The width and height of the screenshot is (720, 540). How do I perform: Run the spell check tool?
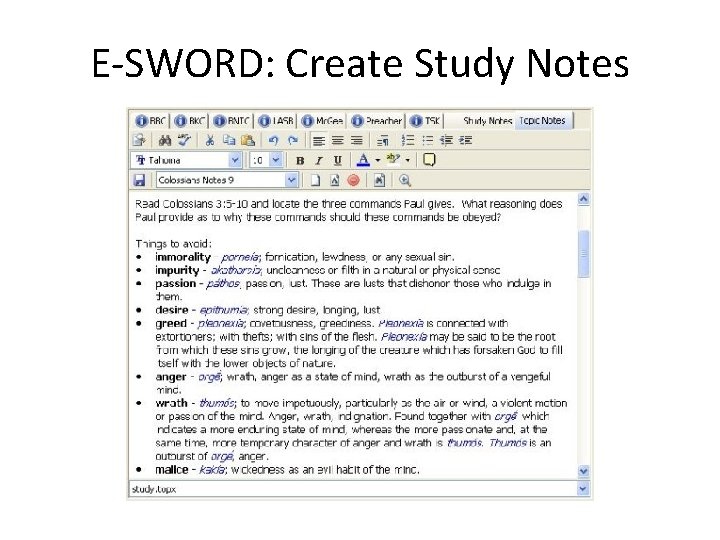pyautogui.click(x=184, y=140)
